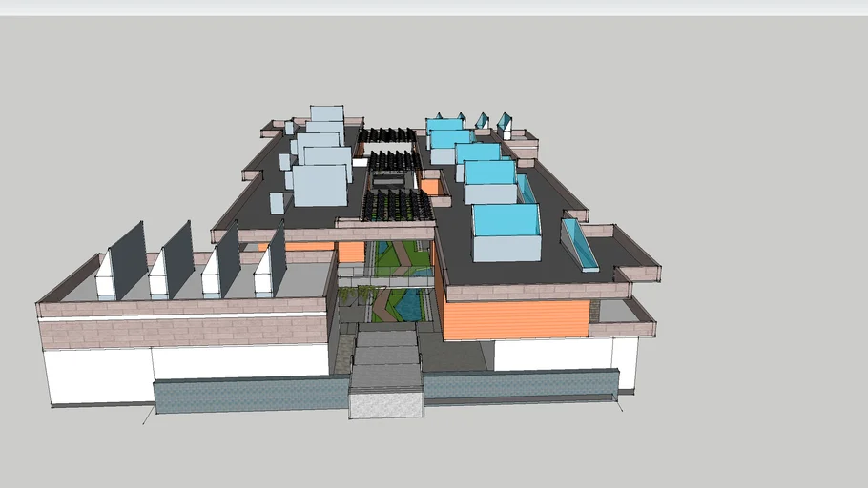Select the teal front fence right of stairs
This screenshot has width=868, height=488.
[520, 386]
